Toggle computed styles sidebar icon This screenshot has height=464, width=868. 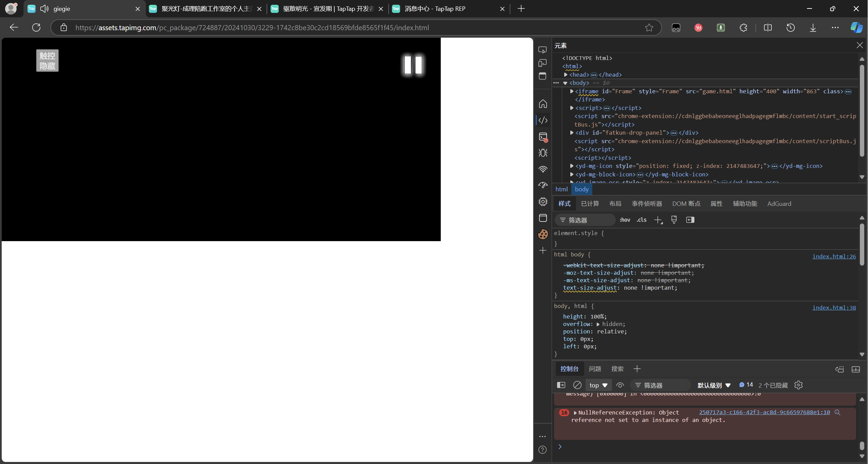tap(690, 220)
